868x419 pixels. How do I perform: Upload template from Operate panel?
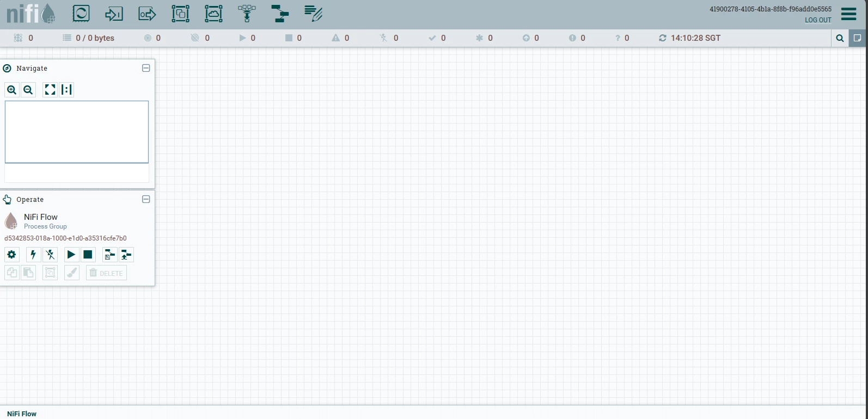[x=126, y=255]
